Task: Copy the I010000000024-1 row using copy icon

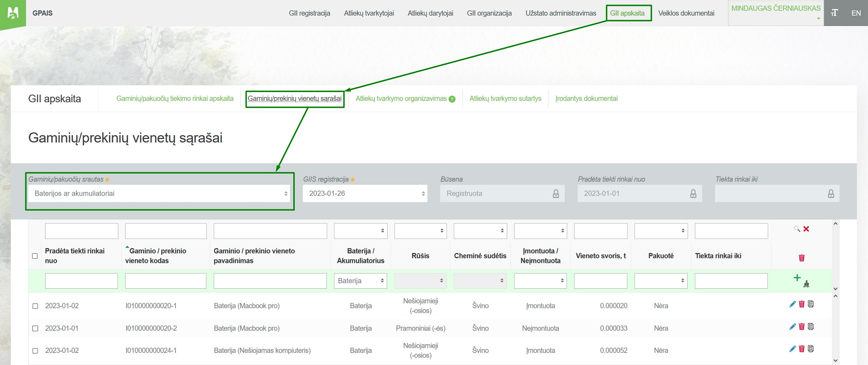Action: click(x=811, y=349)
